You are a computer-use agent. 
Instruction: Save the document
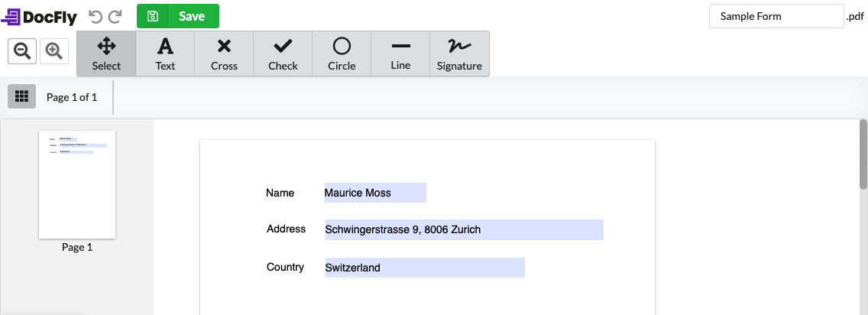(x=178, y=16)
